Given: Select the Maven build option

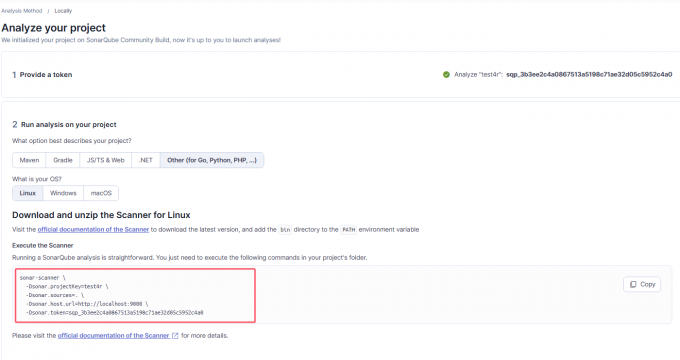Looking at the screenshot, I should 29,160.
